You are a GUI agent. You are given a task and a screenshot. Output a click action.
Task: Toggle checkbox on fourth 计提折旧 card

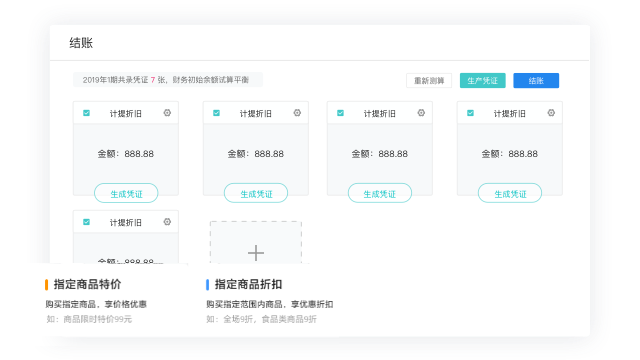(470, 113)
